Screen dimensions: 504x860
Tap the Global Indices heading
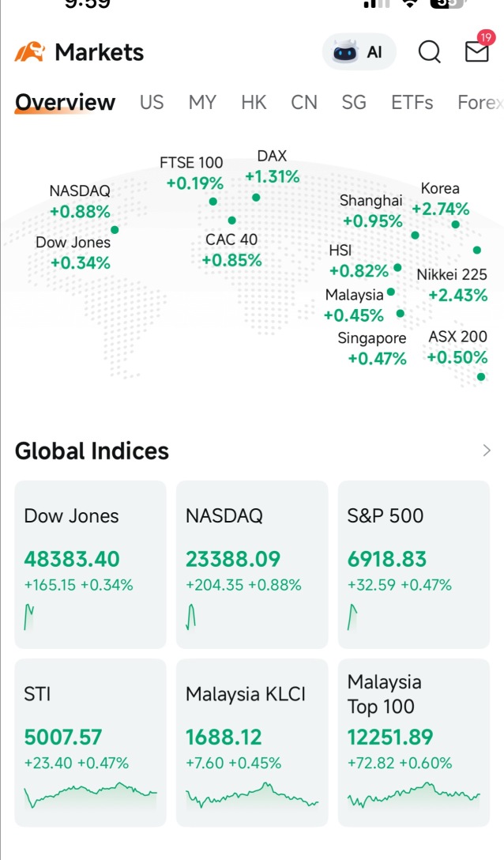(x=92, y=451)
